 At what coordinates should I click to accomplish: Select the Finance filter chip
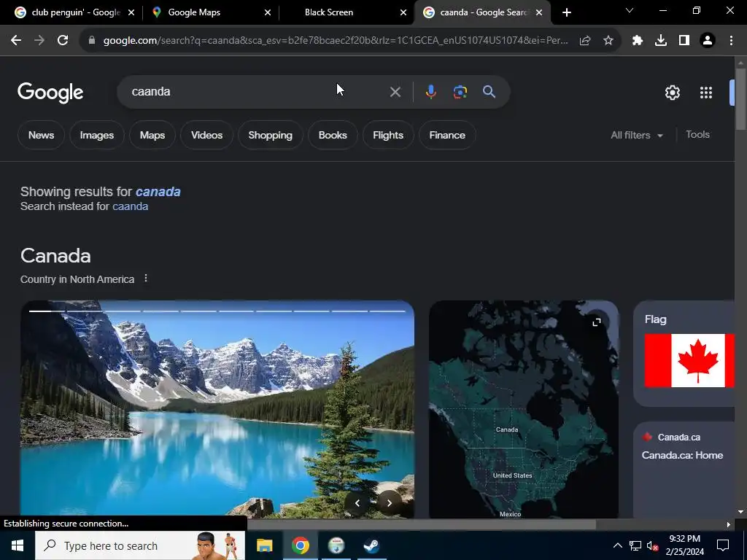(447, 135)
